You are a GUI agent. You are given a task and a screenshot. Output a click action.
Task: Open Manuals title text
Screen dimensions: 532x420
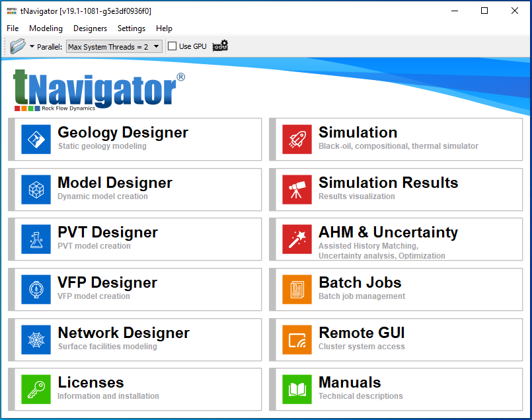[x=350, y=382]
